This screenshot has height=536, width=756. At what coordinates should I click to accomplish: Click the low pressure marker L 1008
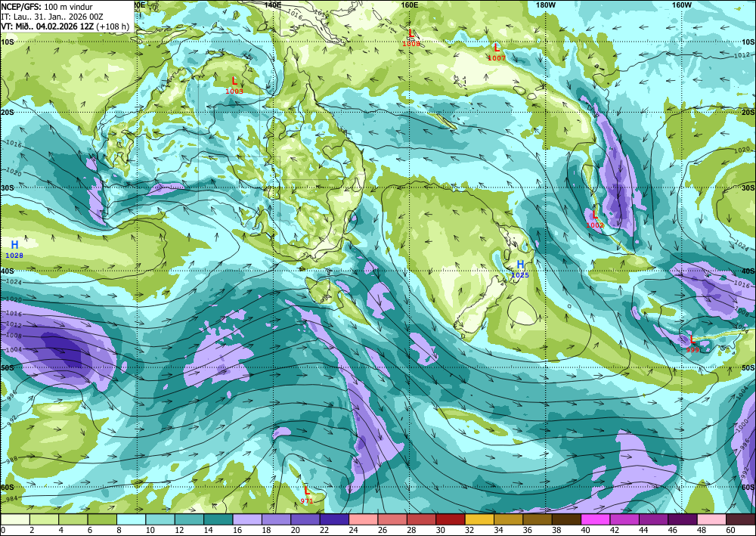(x=411, y=37)
